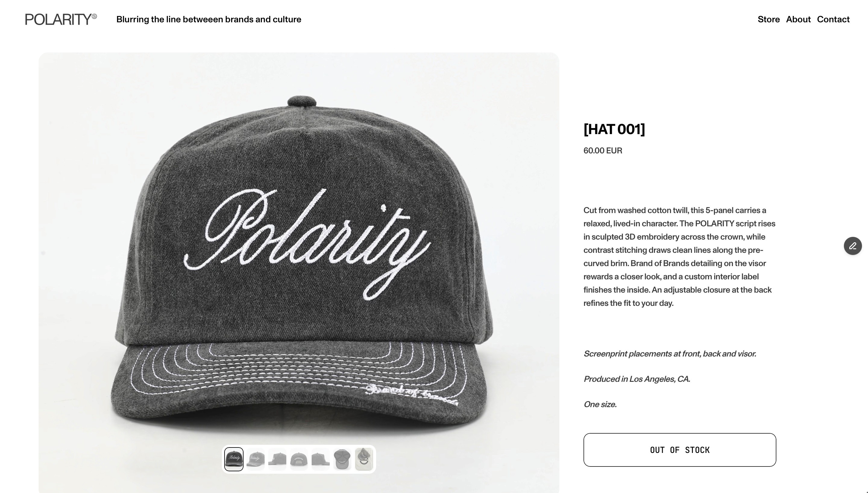The height and width of the screenshot is (493, 868).
Task: Go home via the POLARITY logo
Action: click(61, 19)
